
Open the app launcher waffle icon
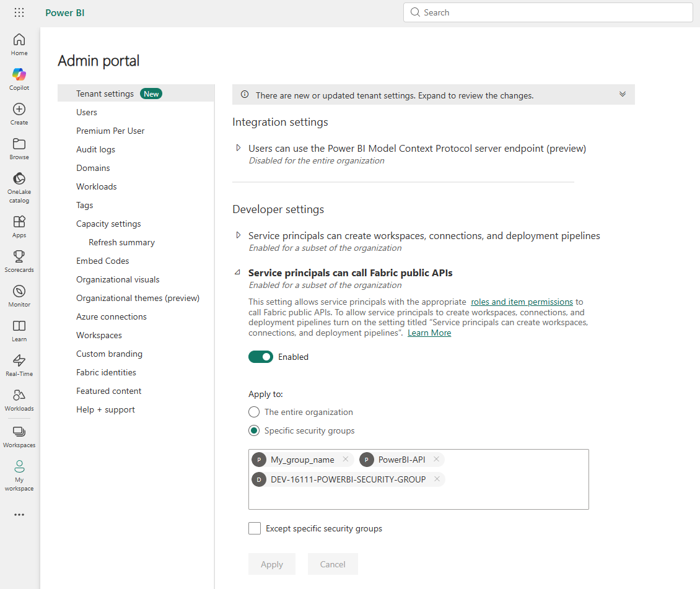19,12
